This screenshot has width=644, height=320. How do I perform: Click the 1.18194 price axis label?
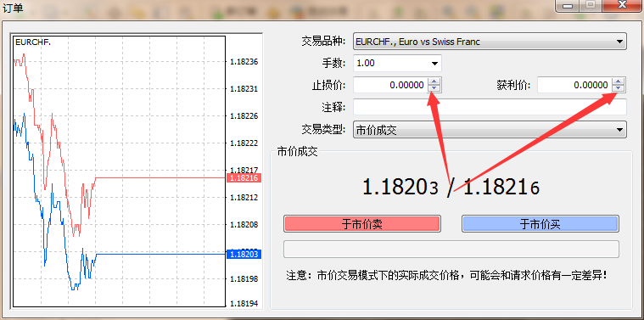pos(244,304)
